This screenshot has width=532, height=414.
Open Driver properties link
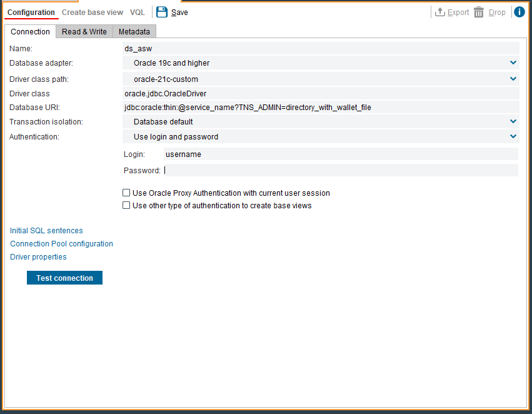38,257
